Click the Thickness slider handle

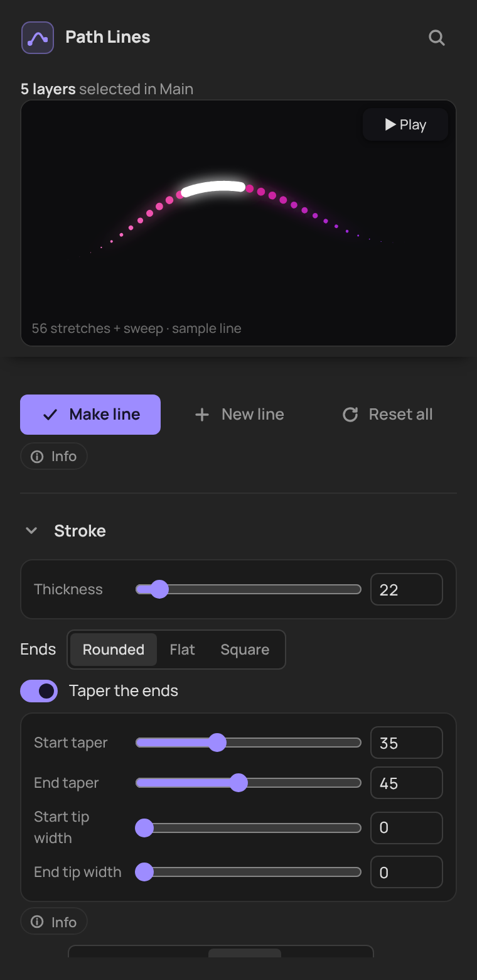tap(159, 589)
